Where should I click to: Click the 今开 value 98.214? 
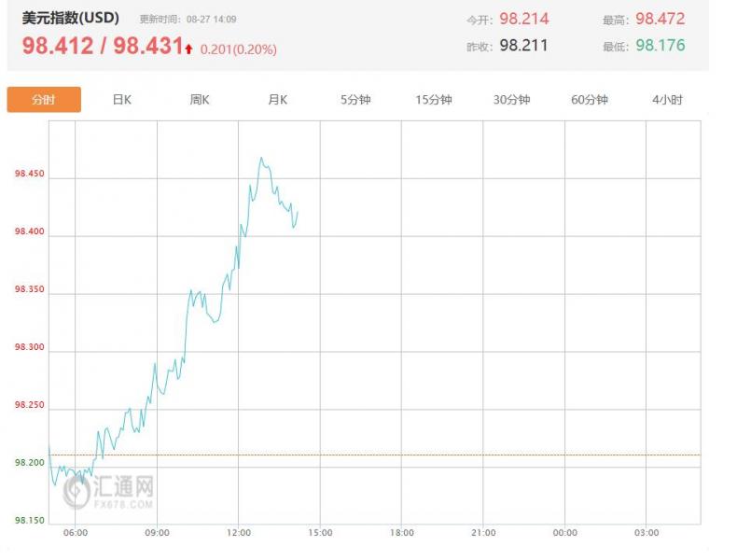pos(523,19)
